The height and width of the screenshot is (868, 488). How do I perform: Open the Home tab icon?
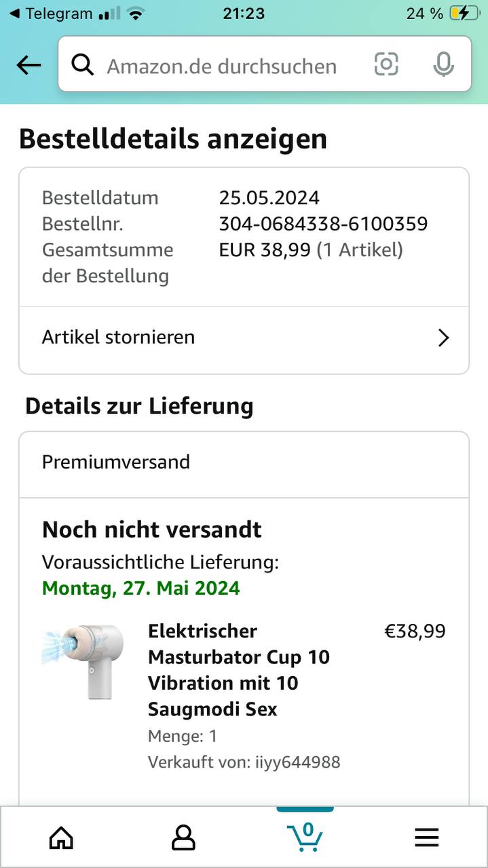click(x=61, y=838)
